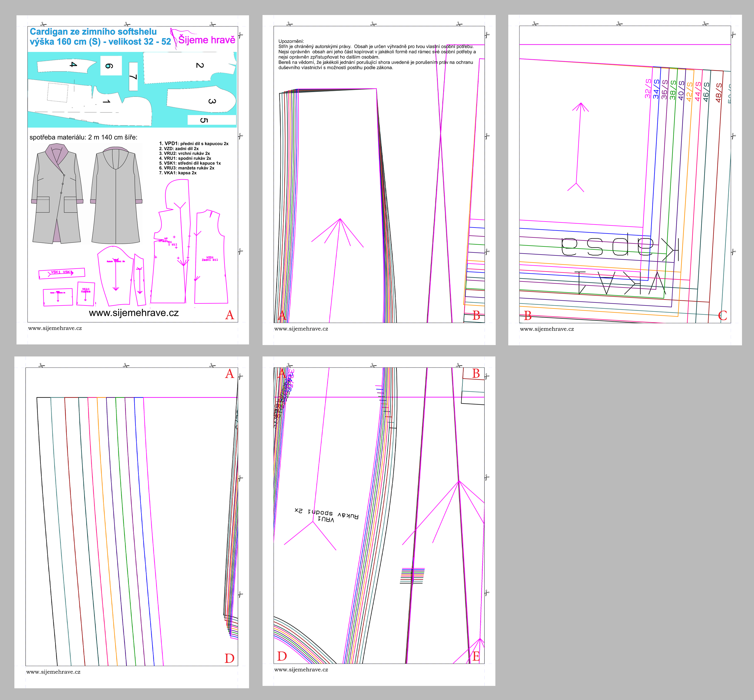The image size is (754, 700).
Task: Select piece number 4 in the cyan layout diagram
Action: point(73,65)
